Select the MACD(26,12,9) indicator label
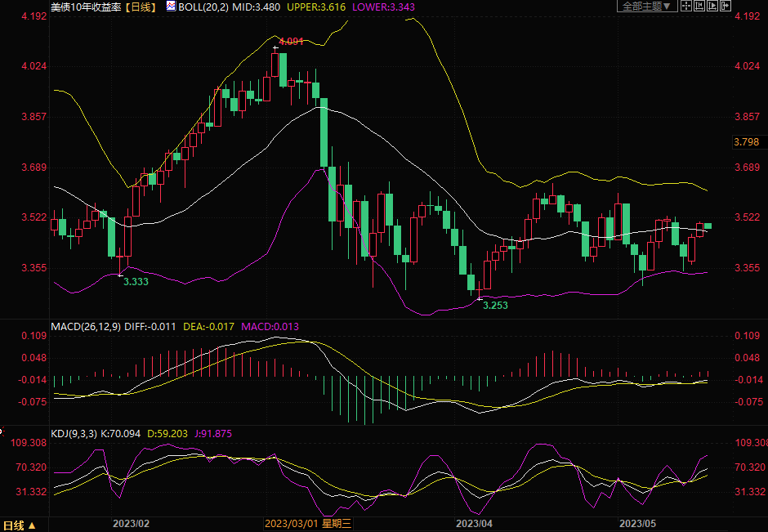Viewport: 768px width, 532px height. point(85,327)
